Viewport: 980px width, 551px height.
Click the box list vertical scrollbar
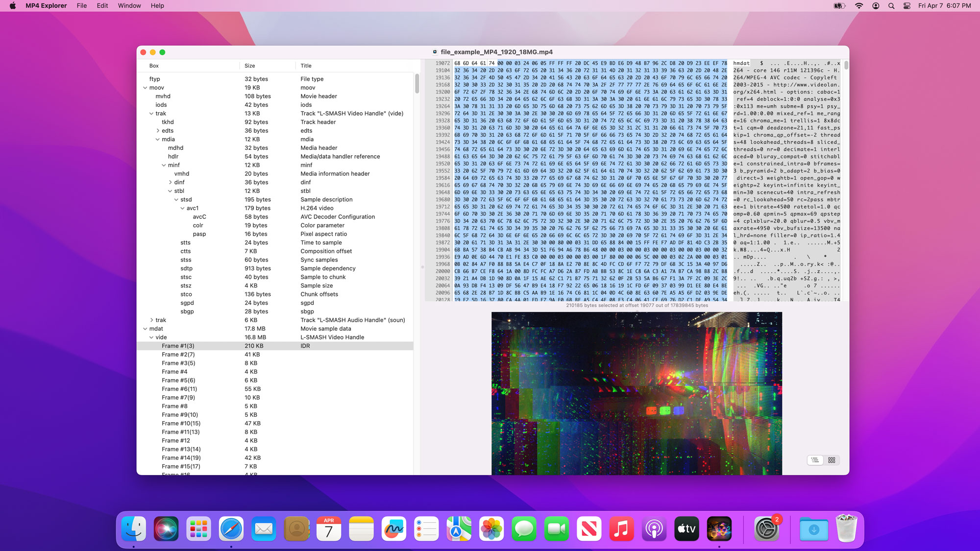(x=417, y=84)
